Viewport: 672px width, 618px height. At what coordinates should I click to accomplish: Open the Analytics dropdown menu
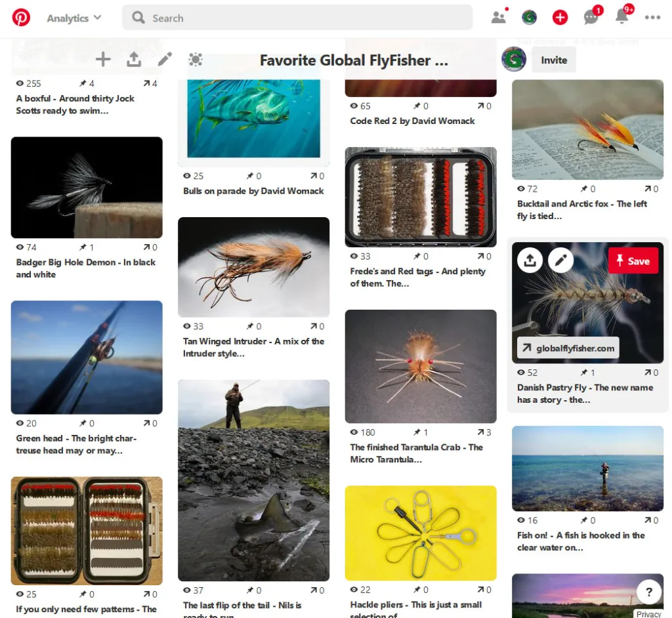click(x=73, y=18)
